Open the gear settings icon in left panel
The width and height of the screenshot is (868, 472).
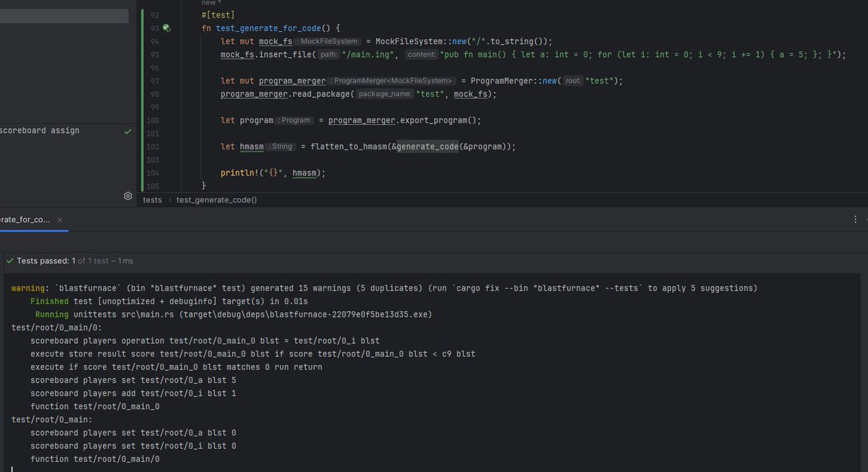pos(127,196)
